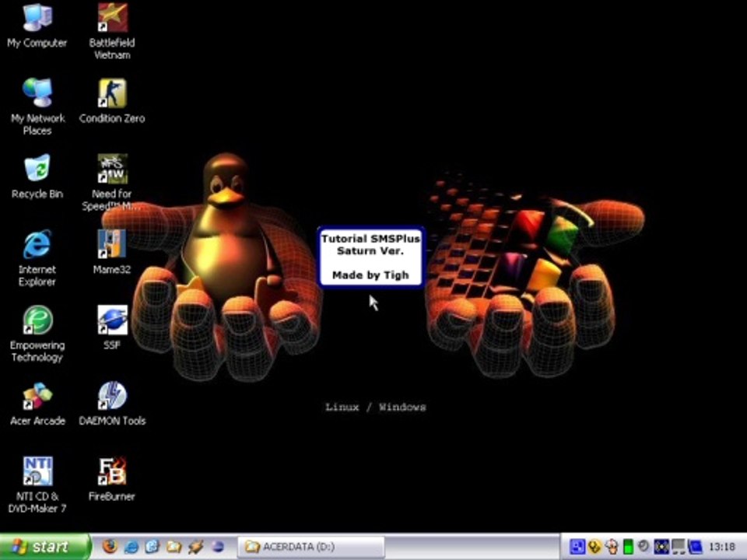Image resolution: width=747 pixels, height=560 pixels.
Task: Click the fifth Quick Launch icon
Action: pyautogui.click(x=195, y=547)
